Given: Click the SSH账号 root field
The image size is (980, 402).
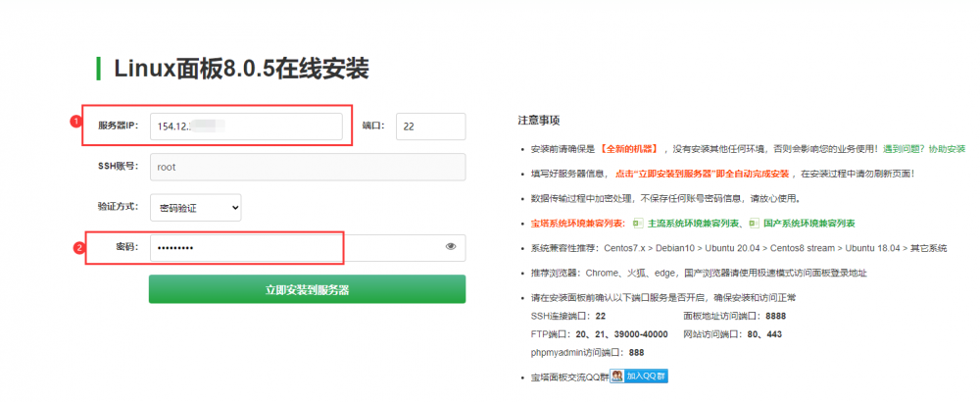Looking at the screenshot, I should tap(307, 167).
